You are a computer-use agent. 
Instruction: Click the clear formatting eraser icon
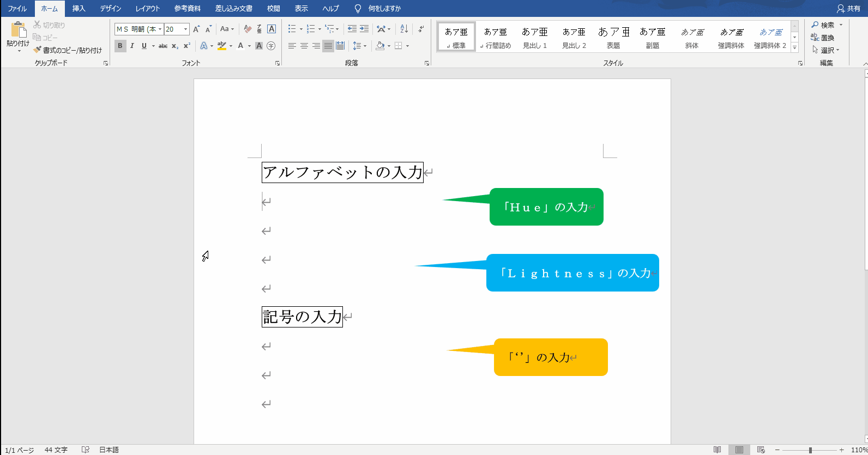coord(248,29)
